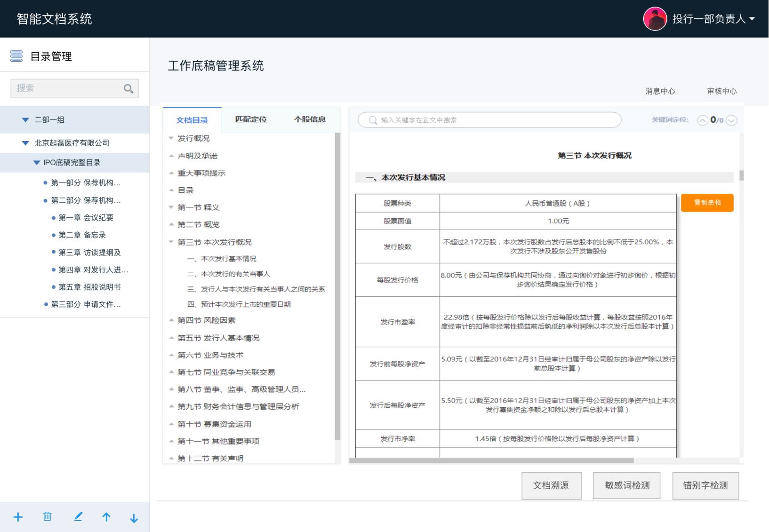Image resolution: width=769 pixels, height=532 pixels.
Task: Focus the sidebar 搜索 input field
Action: [x=74, y=88]
